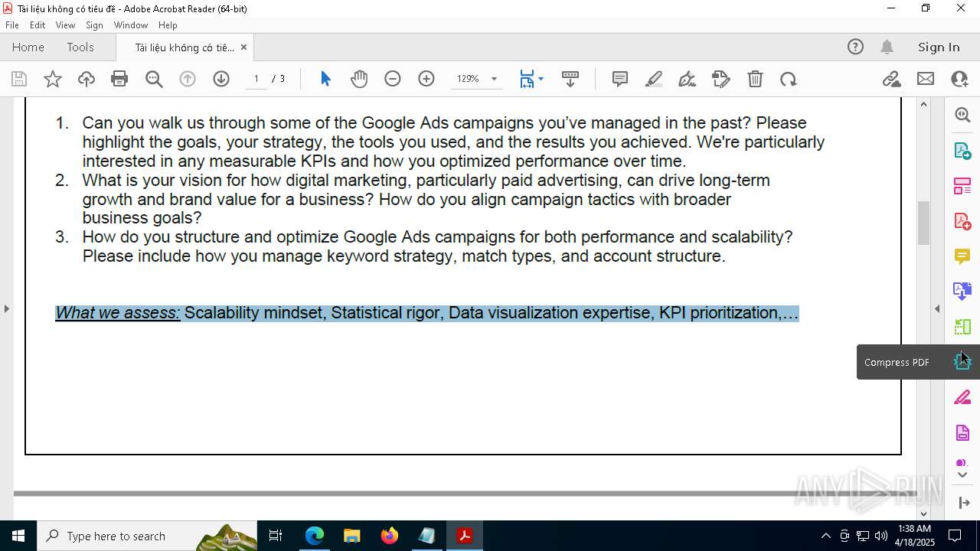
Task: Open the Find text magnifier tool
Action: click(154, 79)
